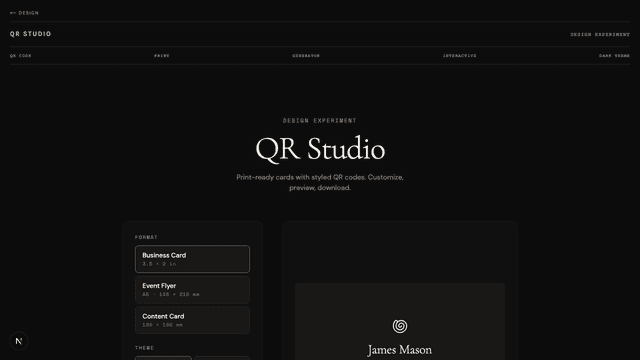The width and height of the screenshot is (640, 360).
Task: Open the Next.js dev tools badge
Action: [x=19, y=341]
